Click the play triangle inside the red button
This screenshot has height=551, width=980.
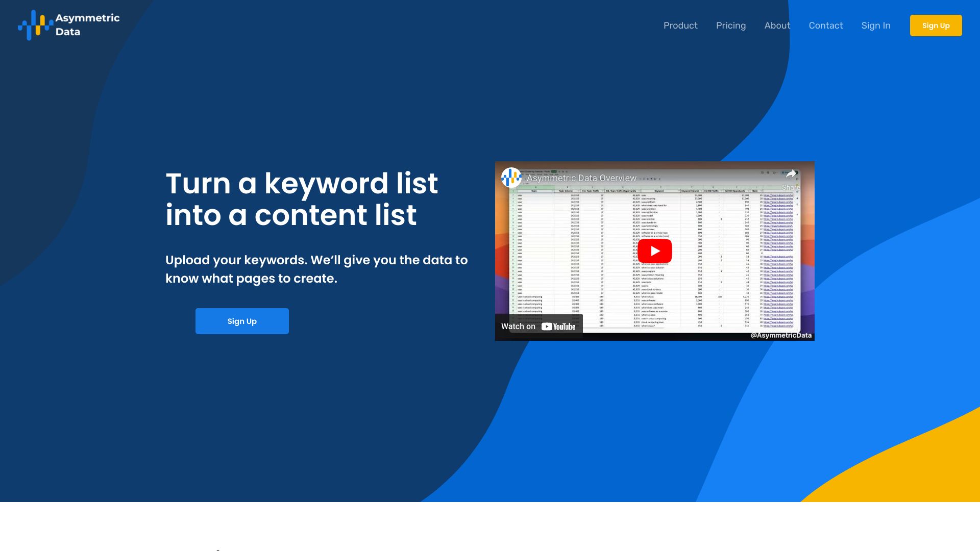point(656,251)
